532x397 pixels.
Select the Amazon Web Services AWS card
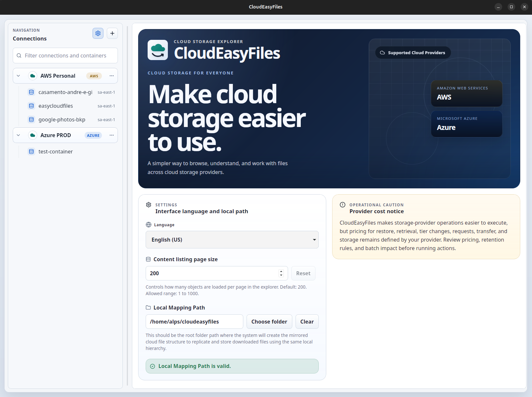point(467,93)
